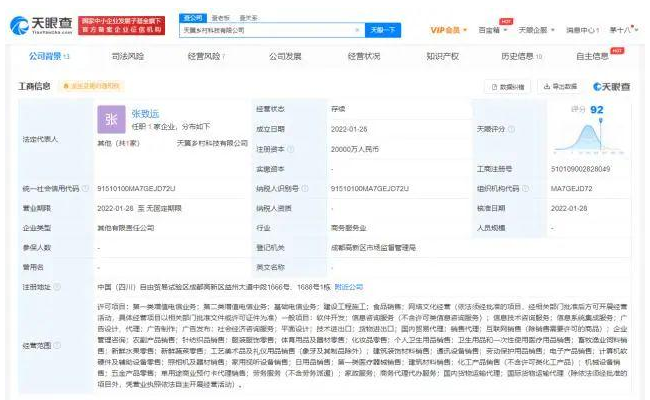Click the 其他（共1家） text under the representative
Screen dimensions: 650x400
tap(119, 143)
